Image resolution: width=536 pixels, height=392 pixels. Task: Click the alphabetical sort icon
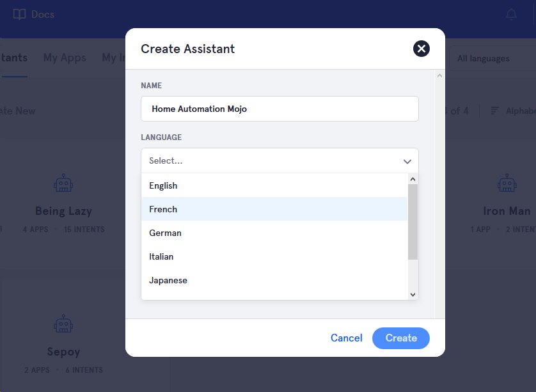pos(495,111)
